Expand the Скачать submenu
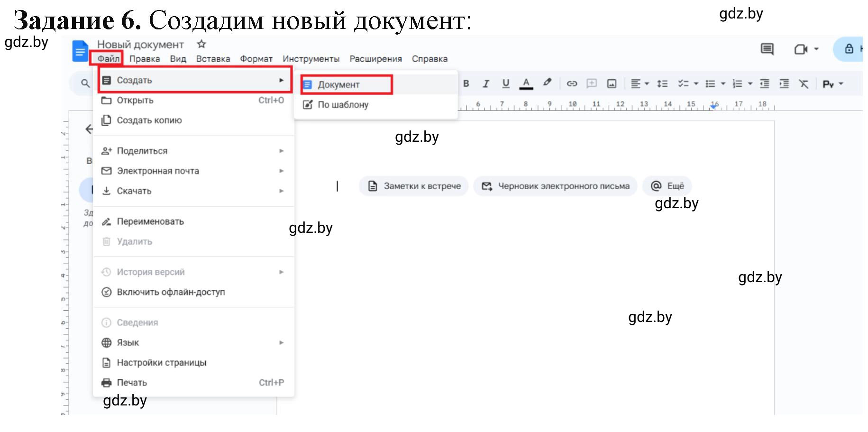 194,191
